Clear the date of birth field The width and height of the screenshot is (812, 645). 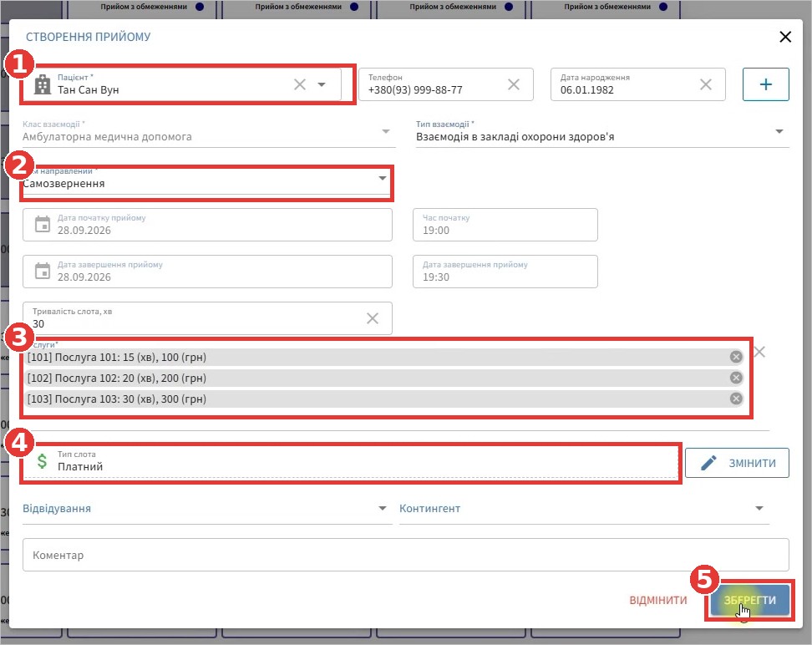tap(706, 84)
